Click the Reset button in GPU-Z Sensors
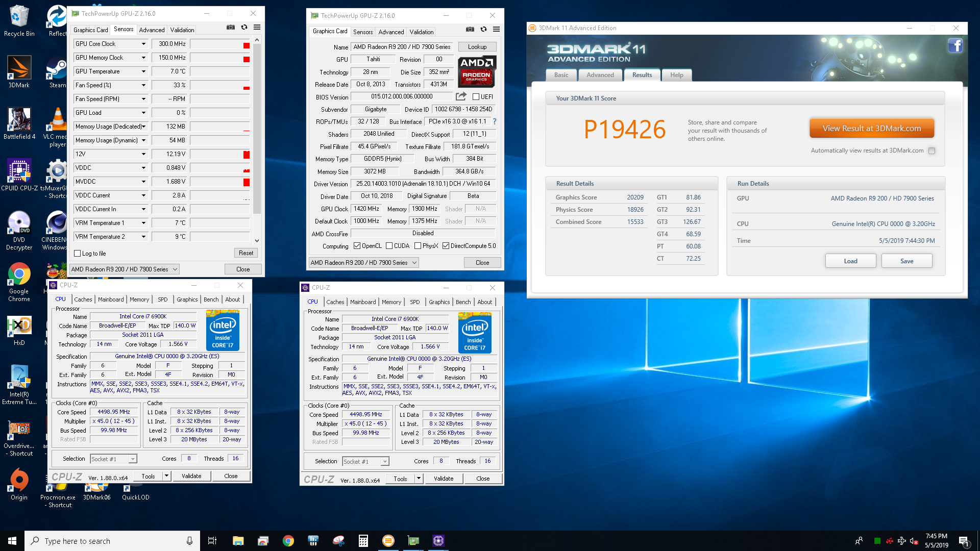The image size is (980, 551). [x=246, y=253]
